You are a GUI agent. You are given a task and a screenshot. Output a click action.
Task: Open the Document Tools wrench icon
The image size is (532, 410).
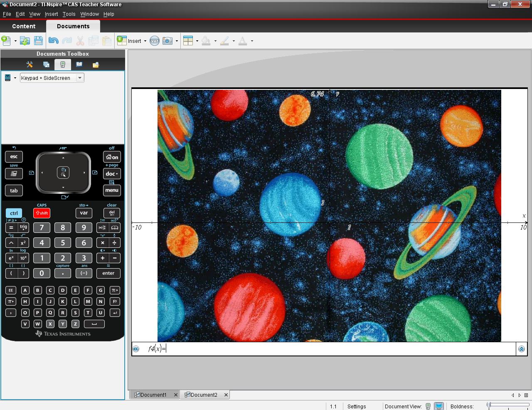30,64
